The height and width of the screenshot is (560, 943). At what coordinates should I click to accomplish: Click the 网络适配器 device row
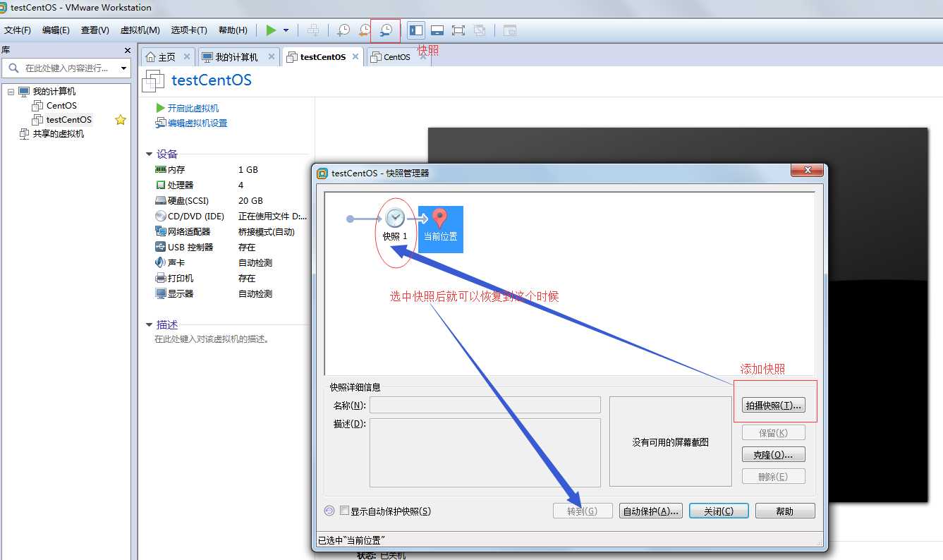point(231,232)
